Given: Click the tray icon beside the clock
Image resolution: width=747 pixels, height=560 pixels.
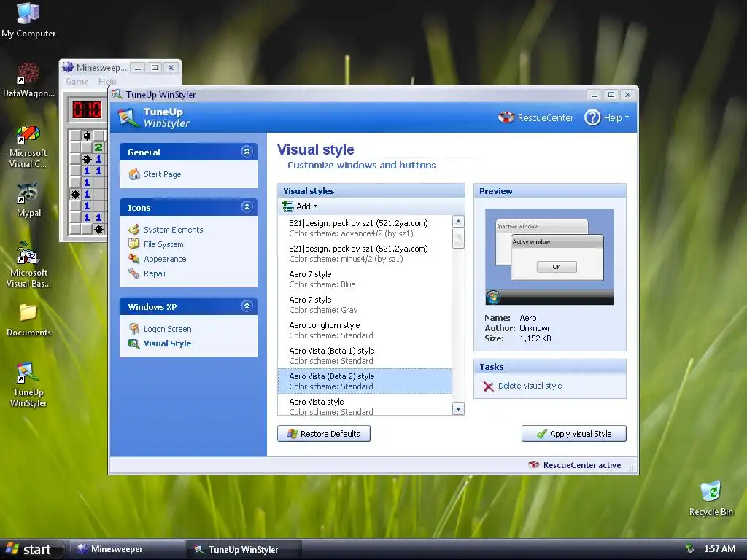Looking at the screenshot, I should click(x=689, y=548).
